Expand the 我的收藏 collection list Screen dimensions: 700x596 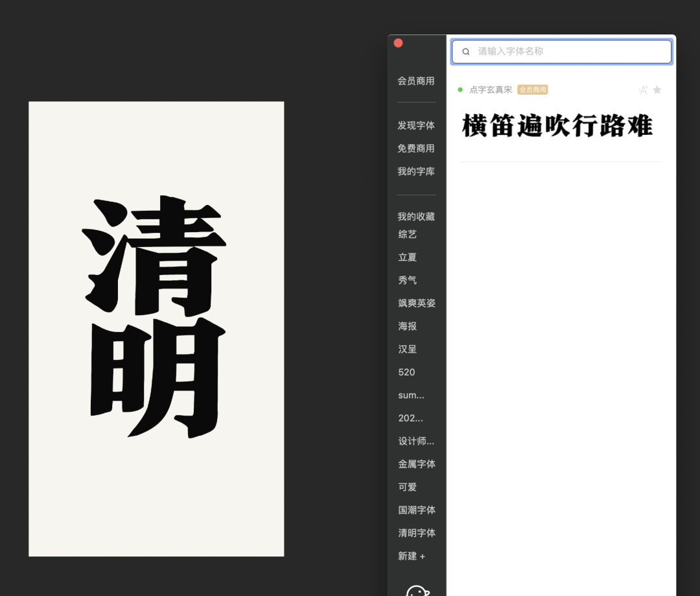[416, 217]
